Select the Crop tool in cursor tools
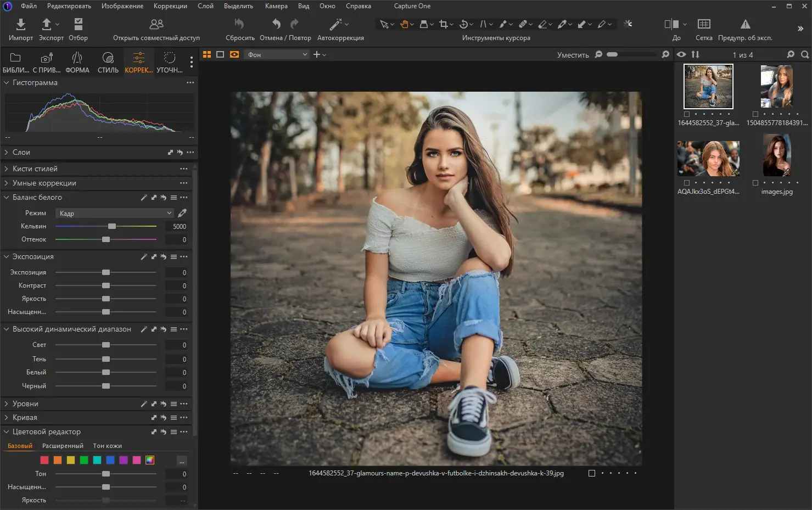Viewport: 812px width, 510px height. click(443, 24)
